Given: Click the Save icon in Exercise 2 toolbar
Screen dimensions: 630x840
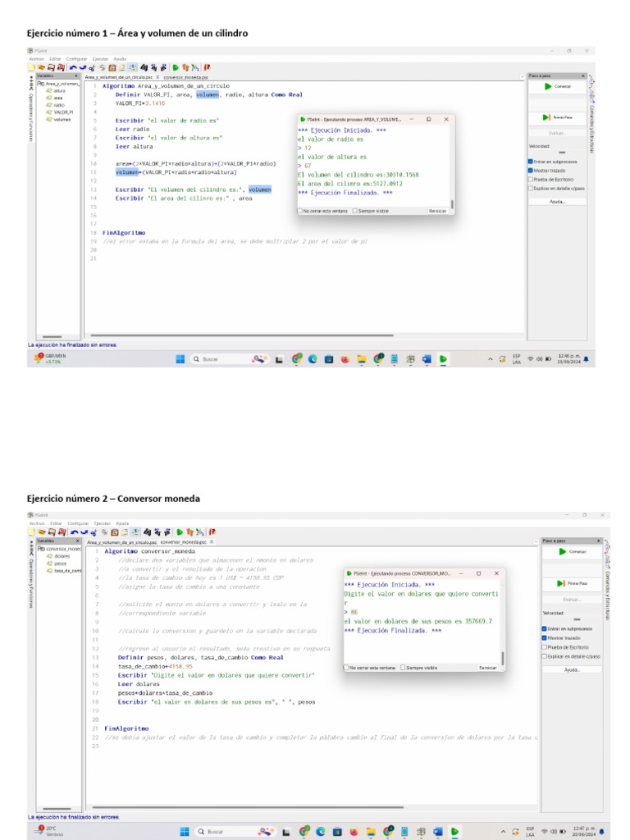Looking at the screenshot, I should 52,532.
